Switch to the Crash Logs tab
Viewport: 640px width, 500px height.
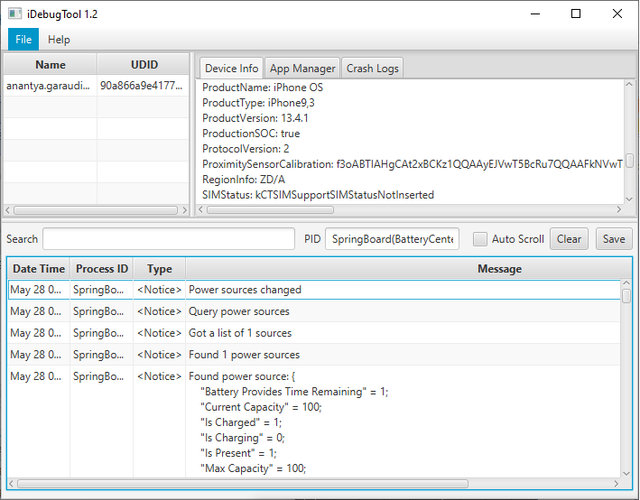click(x=372, y=68)
